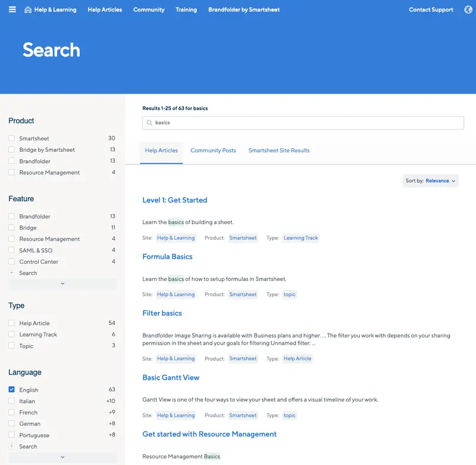Check the Smartsheet product filter
This screenshot has height=465, width=476.
pos(11,138)
